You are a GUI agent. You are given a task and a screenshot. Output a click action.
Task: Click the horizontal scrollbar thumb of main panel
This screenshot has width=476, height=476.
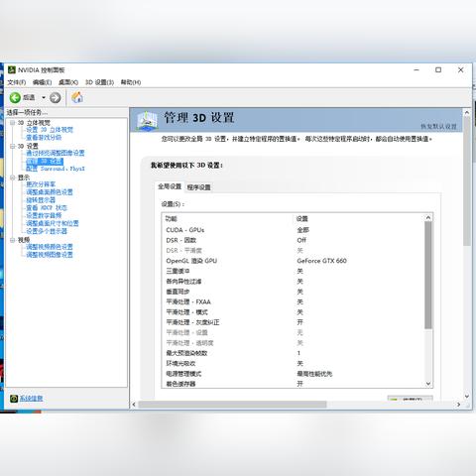point(232,405)
